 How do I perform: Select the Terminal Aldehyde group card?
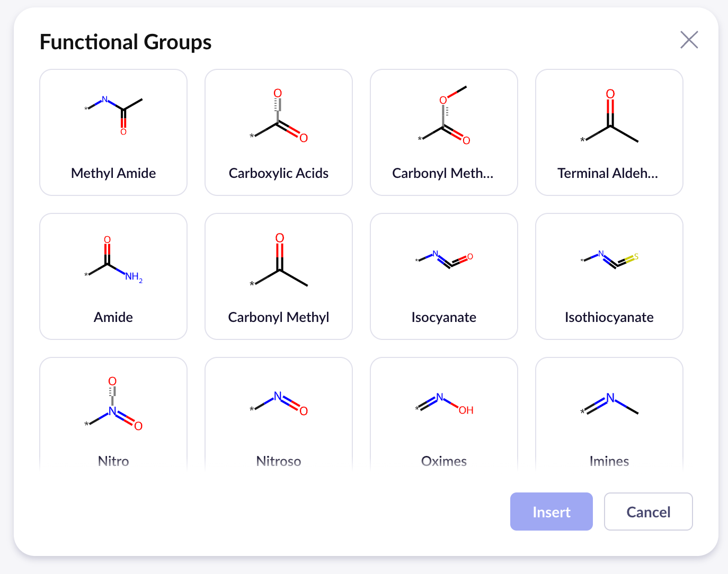[609, 132]
